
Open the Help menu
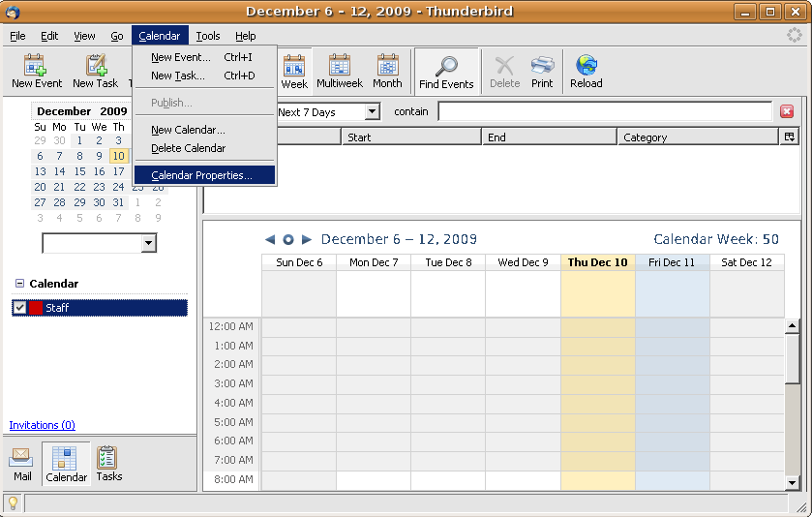(x=246, y=36)
